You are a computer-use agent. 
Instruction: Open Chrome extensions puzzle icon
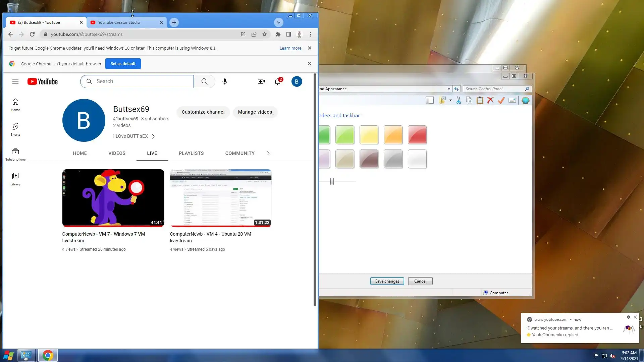click(x=278, y=34)
